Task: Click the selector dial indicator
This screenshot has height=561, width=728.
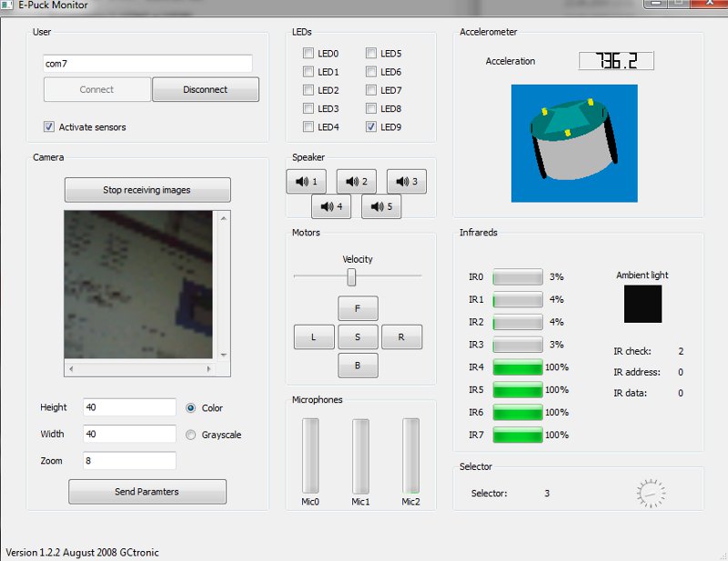Action: 652,494
